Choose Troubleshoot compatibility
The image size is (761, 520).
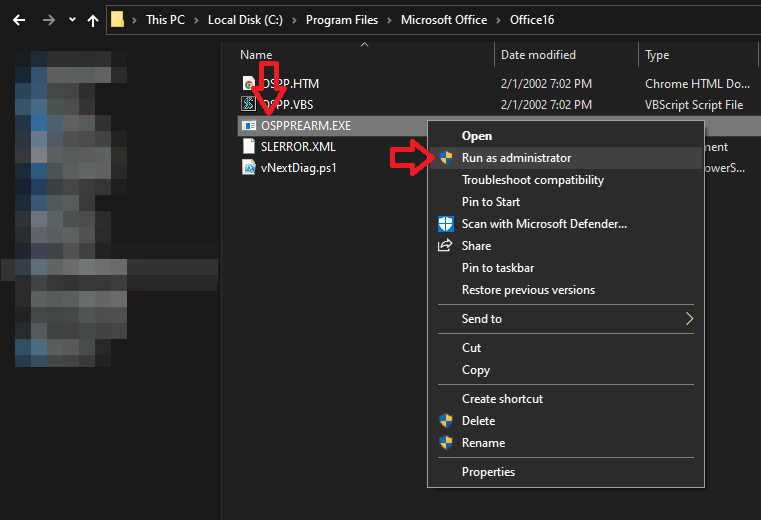532,180
